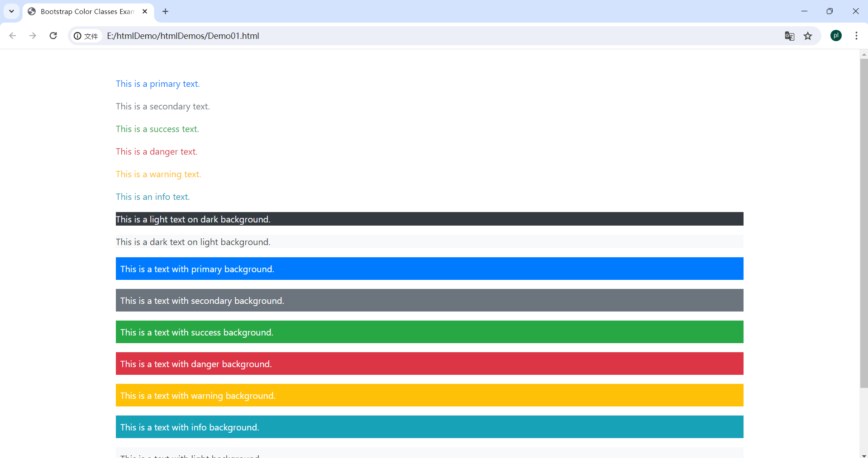
Task: Click the yellow warning background block
Action: click(429, 395)
